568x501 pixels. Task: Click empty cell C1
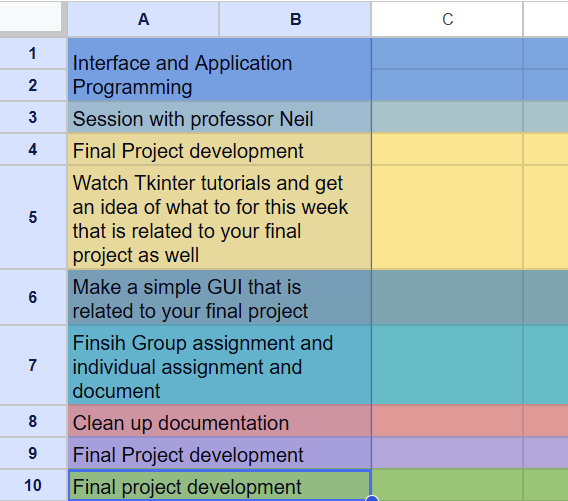click(447, 54)
